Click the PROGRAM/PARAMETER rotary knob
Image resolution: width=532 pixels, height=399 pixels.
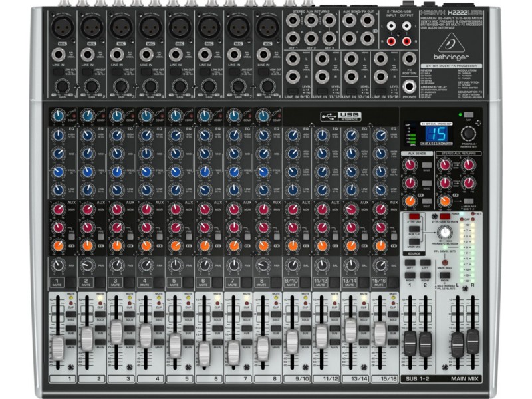pyautogui.click(x=468, y=134)
